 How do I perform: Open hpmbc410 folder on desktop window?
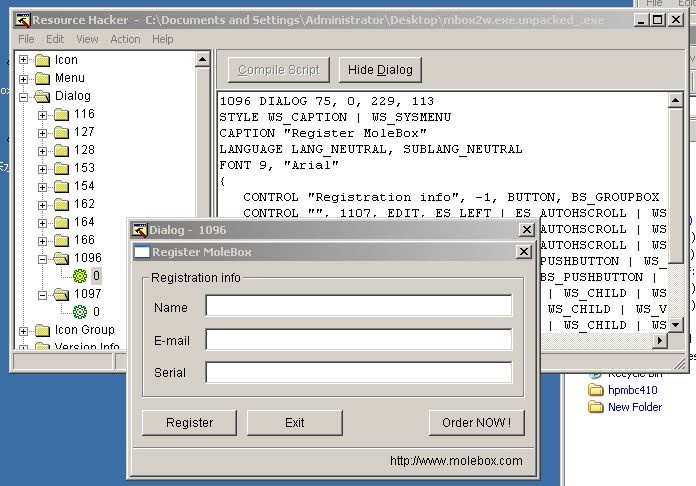coord(633,390)
